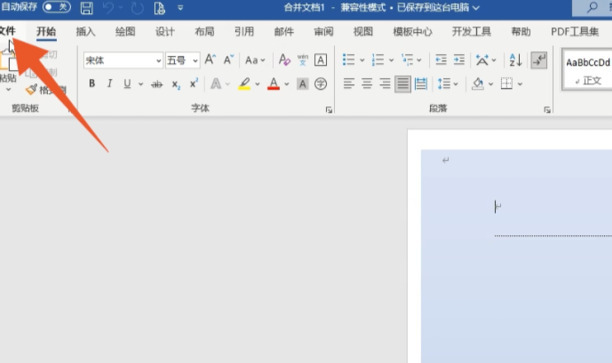Click the Redo icon
612x363 pixels.
tap(137, 8)
